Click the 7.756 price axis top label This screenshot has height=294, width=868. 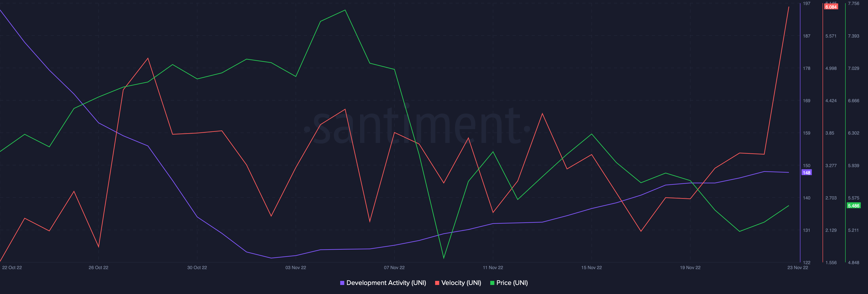point(854,3)
